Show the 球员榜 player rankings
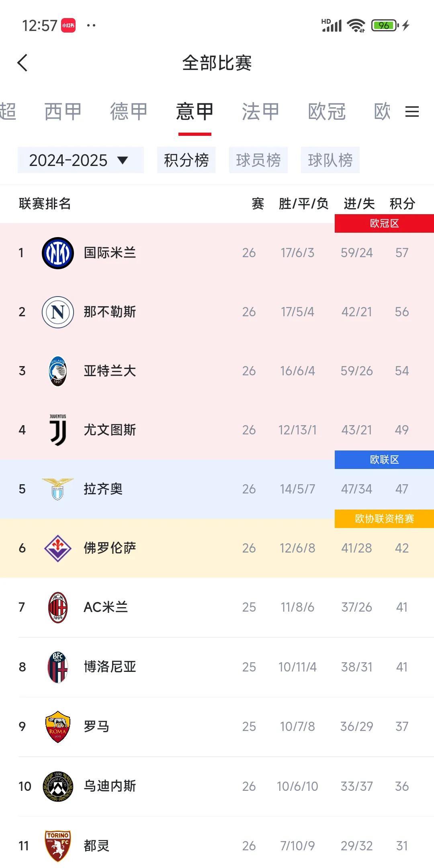Image resolution: width=434 pixels, height=868 pixels. [x=258, y=160]
